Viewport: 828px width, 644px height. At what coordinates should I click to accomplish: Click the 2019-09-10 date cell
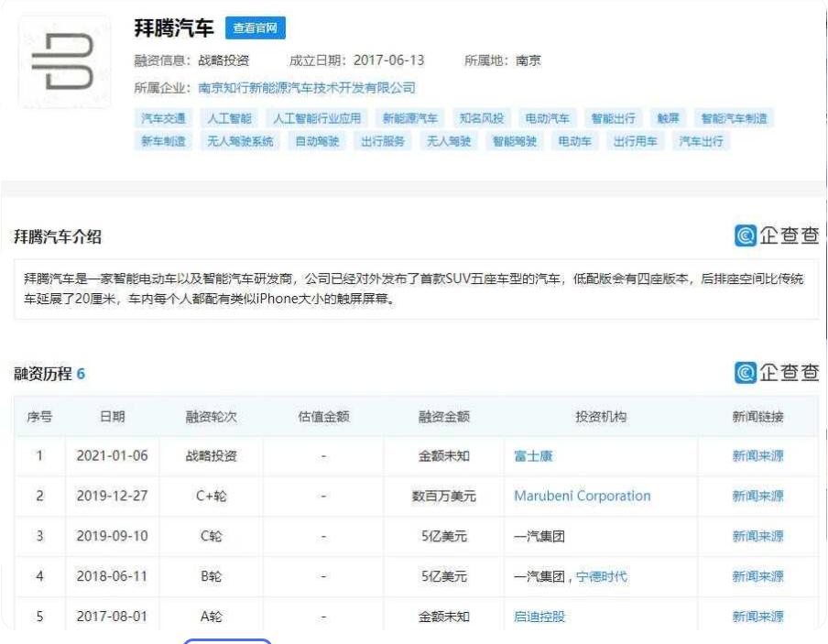pyautogui.click(x=112, y=536)
